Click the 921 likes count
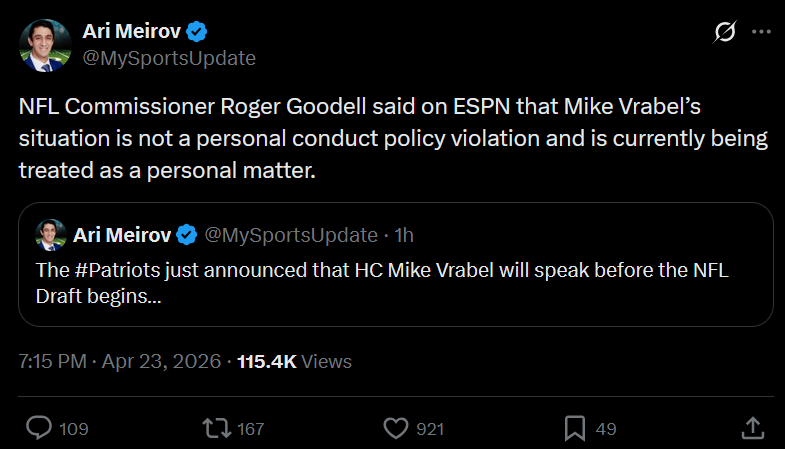This screenshot has width=785, height=449. (430, 429)
